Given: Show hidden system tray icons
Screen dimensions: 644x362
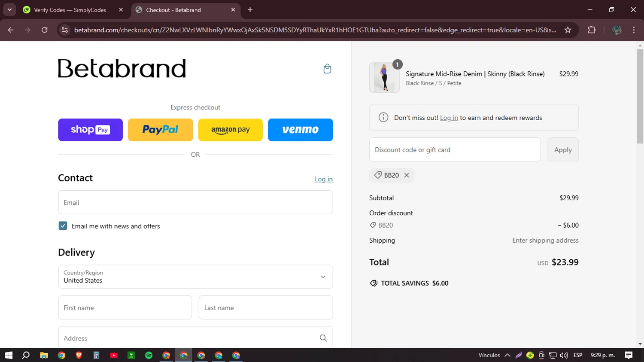Looking at the screenshot, I should (x=507, y=355).
